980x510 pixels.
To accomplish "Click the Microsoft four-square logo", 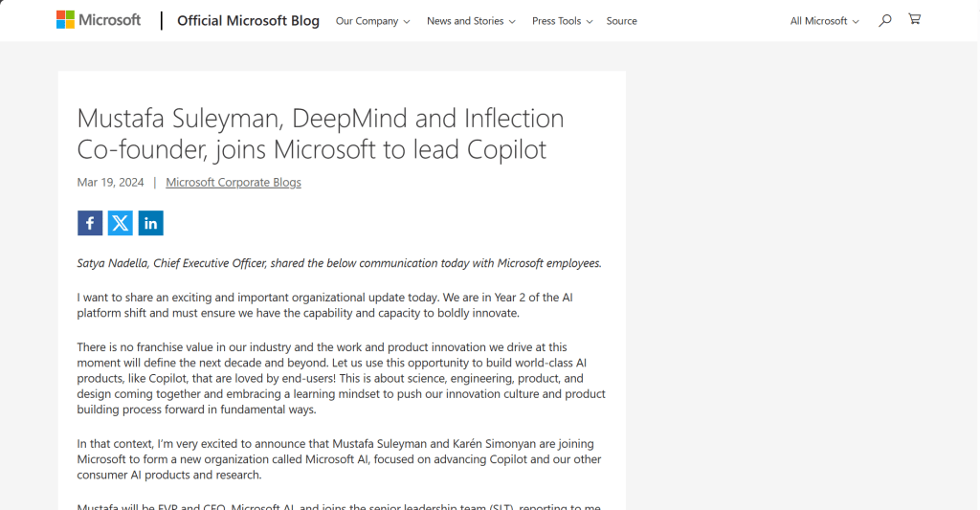I will [x=65, y=20].
